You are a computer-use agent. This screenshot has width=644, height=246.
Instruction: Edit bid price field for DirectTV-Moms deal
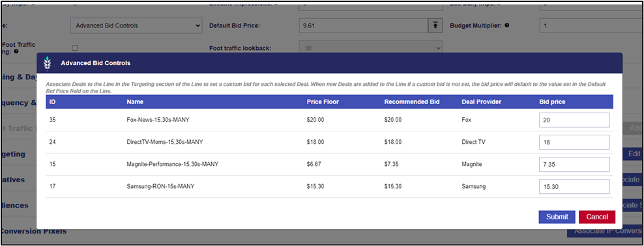(x=574, y=143)
